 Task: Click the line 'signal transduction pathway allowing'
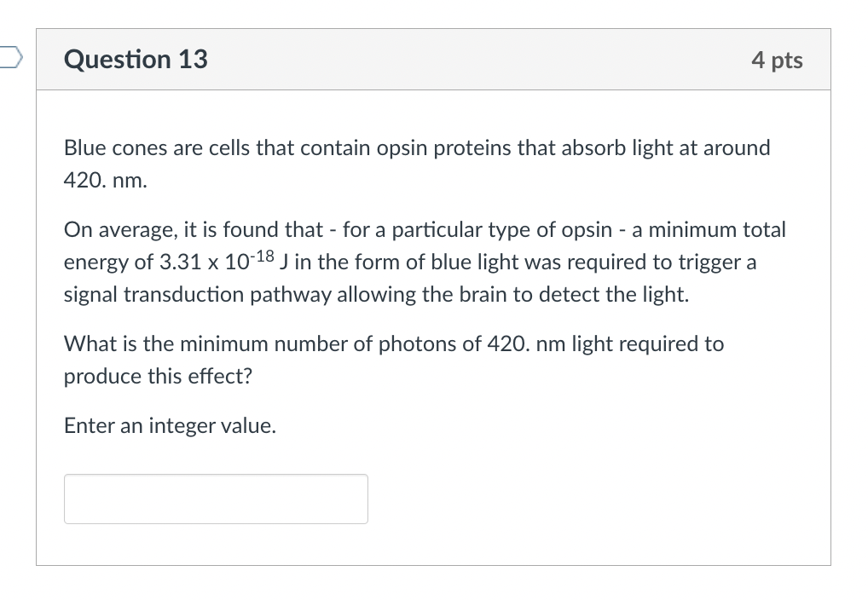[376, 295]
